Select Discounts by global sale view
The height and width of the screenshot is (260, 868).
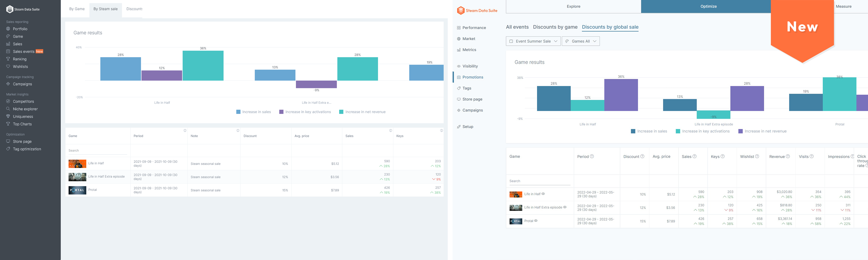tap(610, 27)
